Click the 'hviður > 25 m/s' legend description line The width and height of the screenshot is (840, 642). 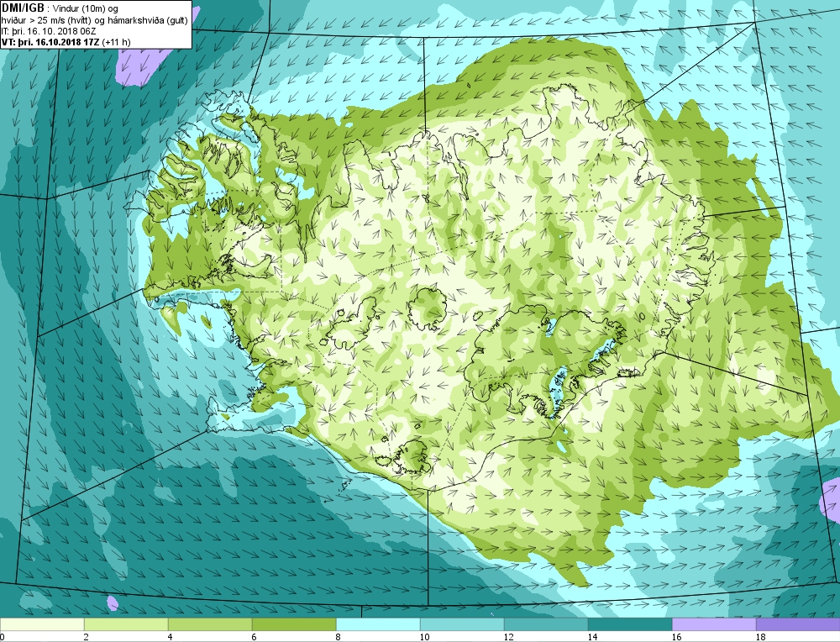(94, 19)
